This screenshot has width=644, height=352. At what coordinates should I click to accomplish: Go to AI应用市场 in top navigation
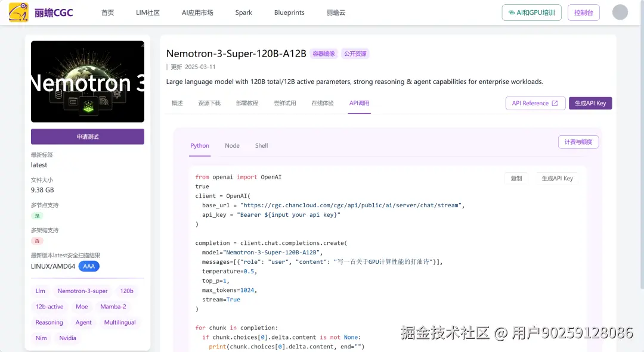pos(197,13)
